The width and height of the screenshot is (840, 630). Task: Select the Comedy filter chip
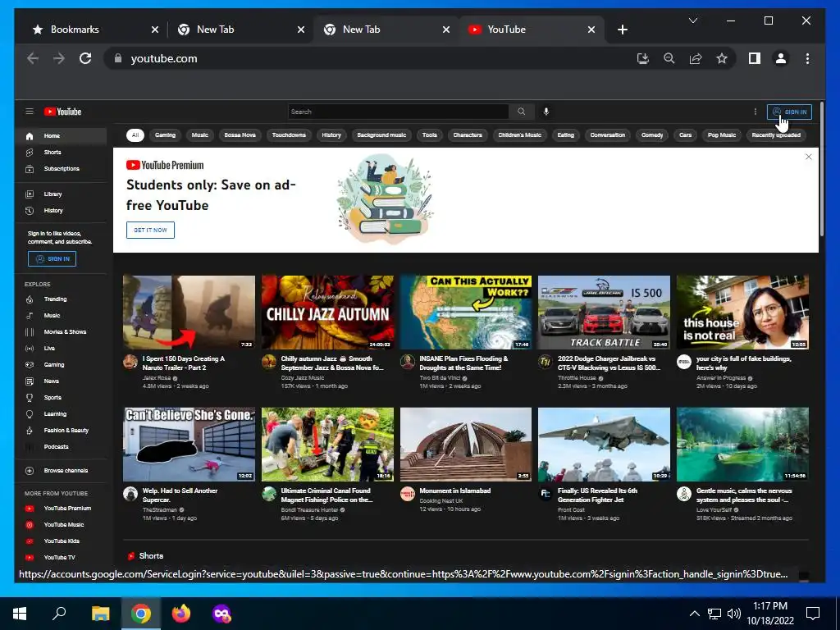tap(652, 135)
